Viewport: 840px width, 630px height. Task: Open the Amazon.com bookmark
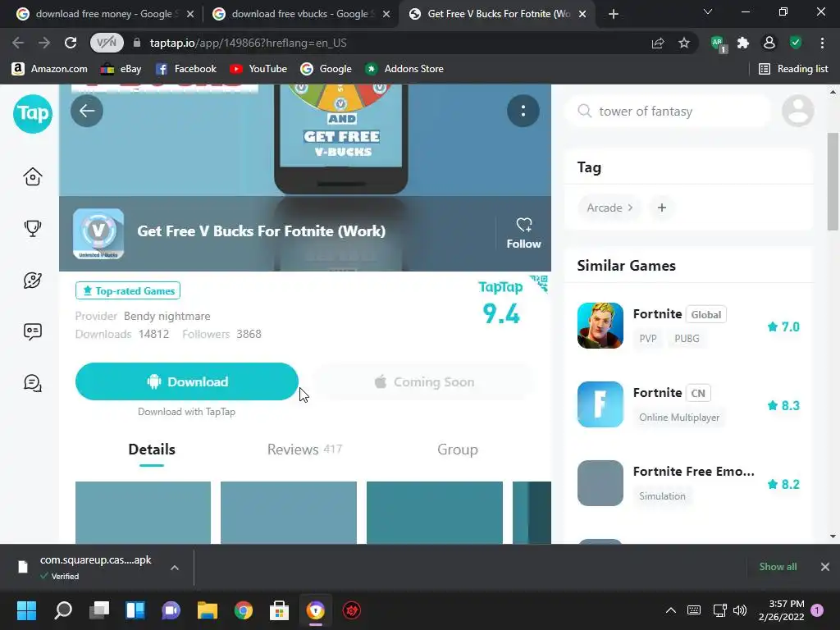[49, 69]
